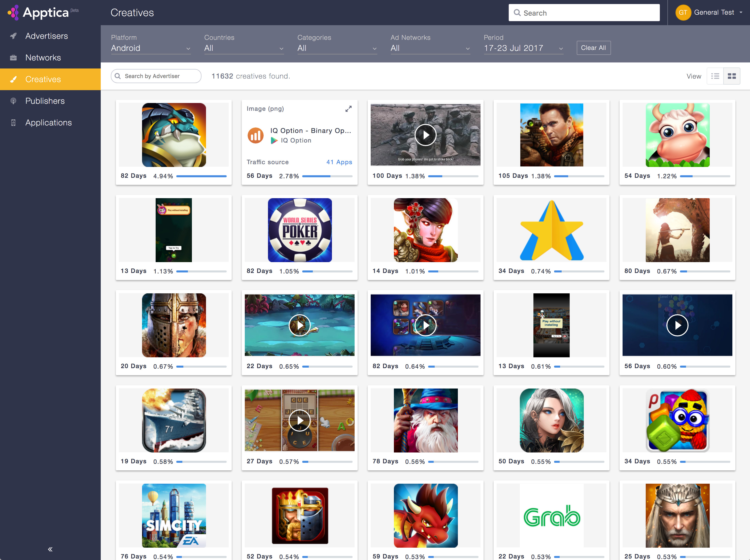Open the sniper 105 Days creative
Viewport: 750px width, 560px height.
click(x=551, y=135)
